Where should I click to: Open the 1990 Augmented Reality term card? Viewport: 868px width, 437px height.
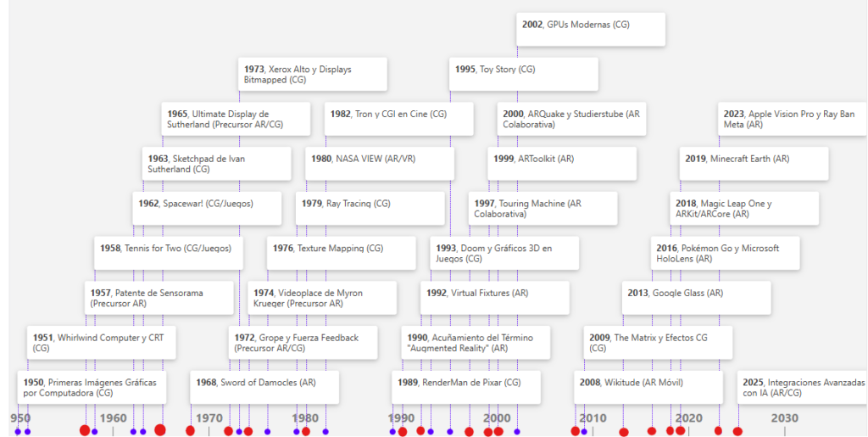pos(476,342)
